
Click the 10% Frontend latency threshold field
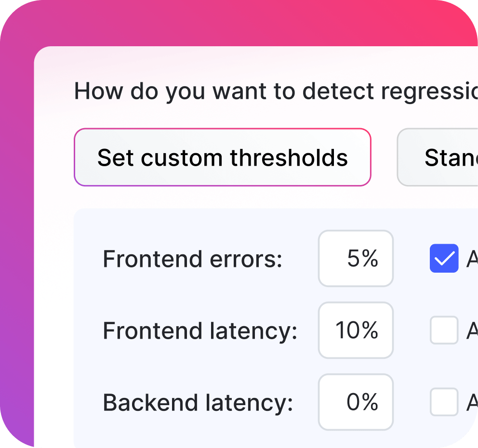click(356, 330)
